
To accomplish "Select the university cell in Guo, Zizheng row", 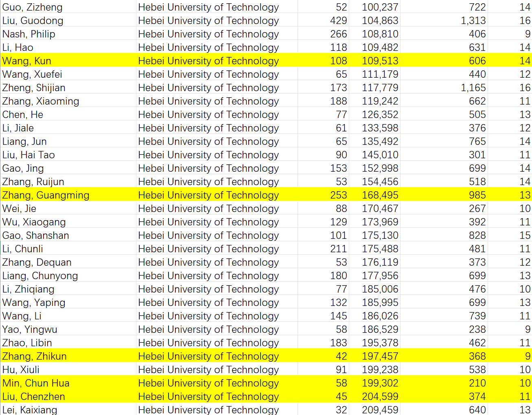I will (208, 7).
